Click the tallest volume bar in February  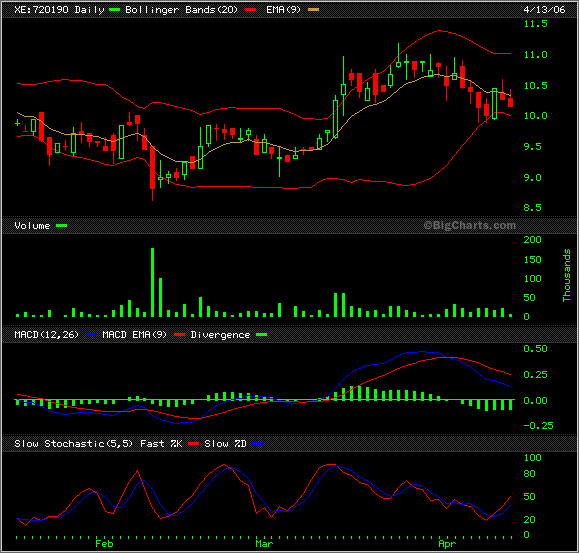pyautogui.click(x=153, y=282)
